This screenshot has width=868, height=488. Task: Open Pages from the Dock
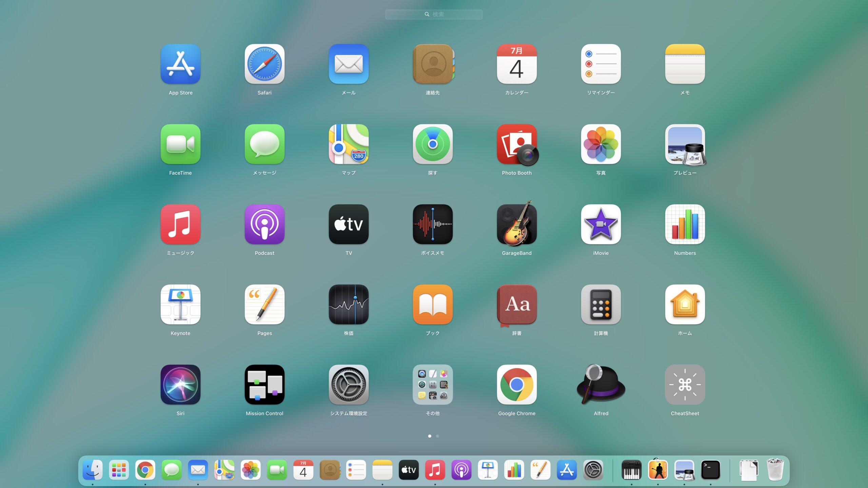click(x=540, y=470)
